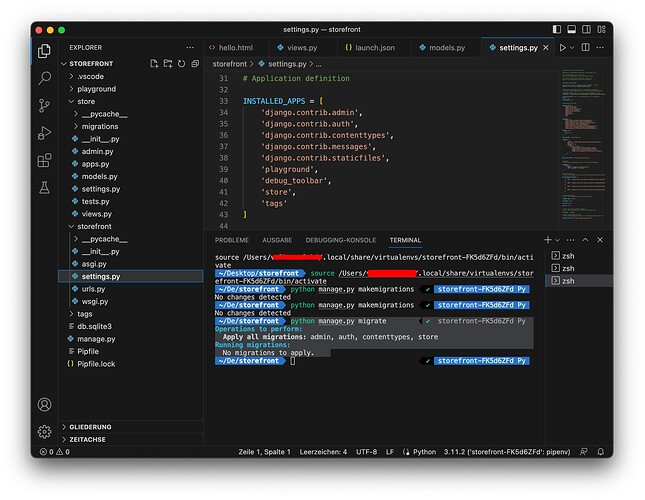Image resolution: width=645 pixels, height=500 pixels.
Task: Open the Search view in activity bar
Action: [44, 78]
